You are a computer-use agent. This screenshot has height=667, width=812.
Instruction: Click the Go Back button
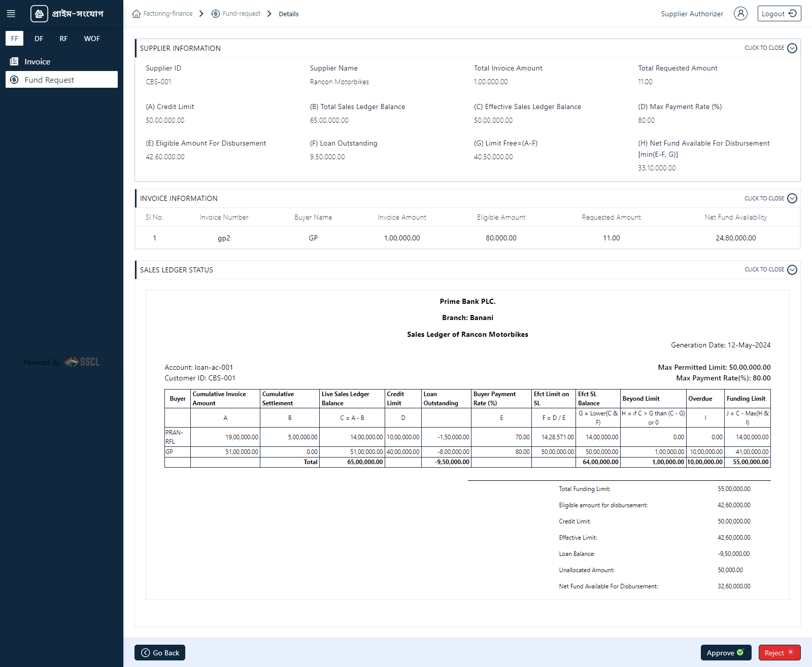[x=160, y=653]
